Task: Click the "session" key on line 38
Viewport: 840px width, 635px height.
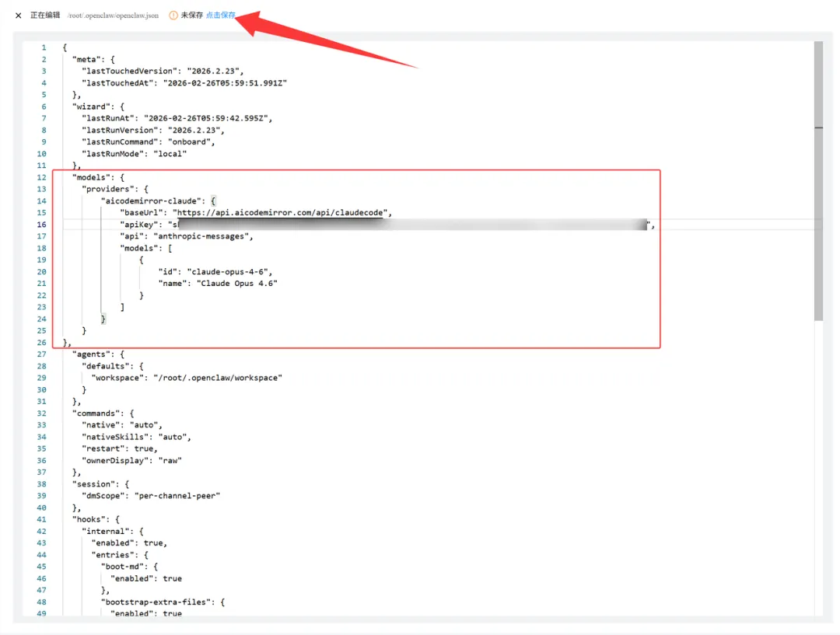Action: point(94,484)
